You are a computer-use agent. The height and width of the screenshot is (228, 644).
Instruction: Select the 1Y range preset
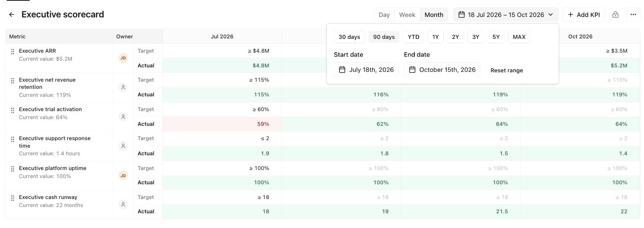click(x=436, y=37)
